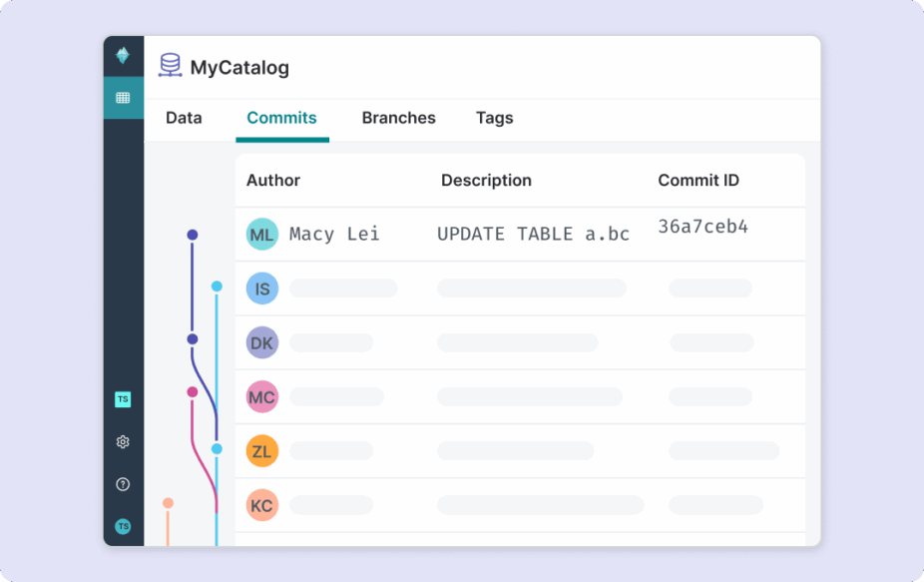This screenshot has width=924, height=582.
Task: Open the TS account avatar at sidebar bottom
Action: [122, 526]
